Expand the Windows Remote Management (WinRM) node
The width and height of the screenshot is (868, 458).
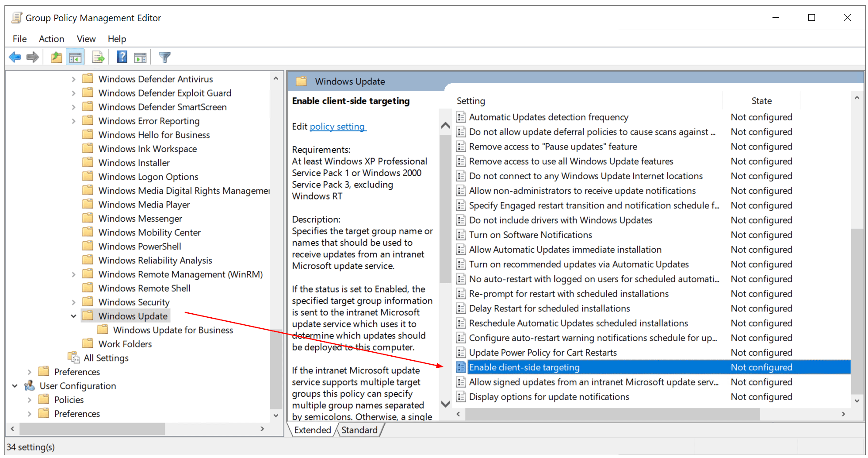73,274
